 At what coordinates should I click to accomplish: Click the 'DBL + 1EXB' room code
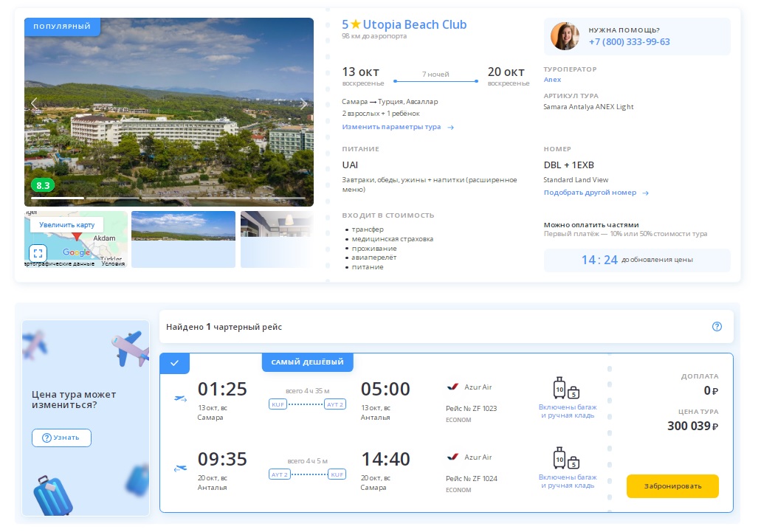[x=569, y=165]
